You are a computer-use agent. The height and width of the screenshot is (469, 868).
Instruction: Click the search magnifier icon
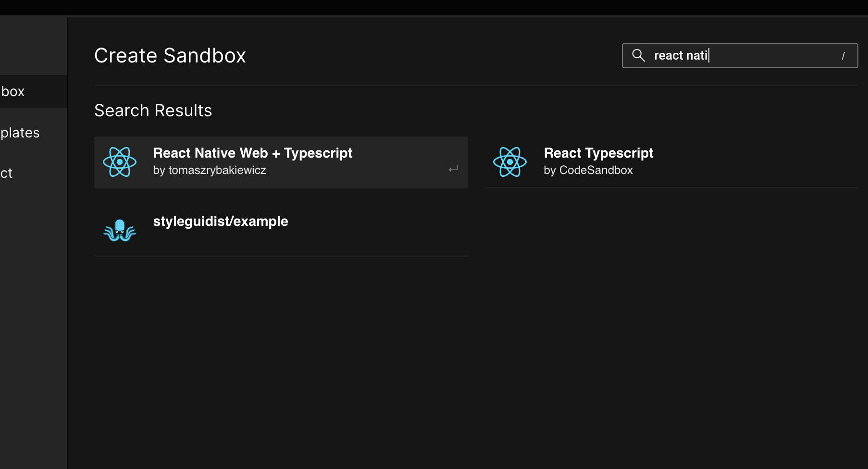pyautogui.click(x=638, y=55)
